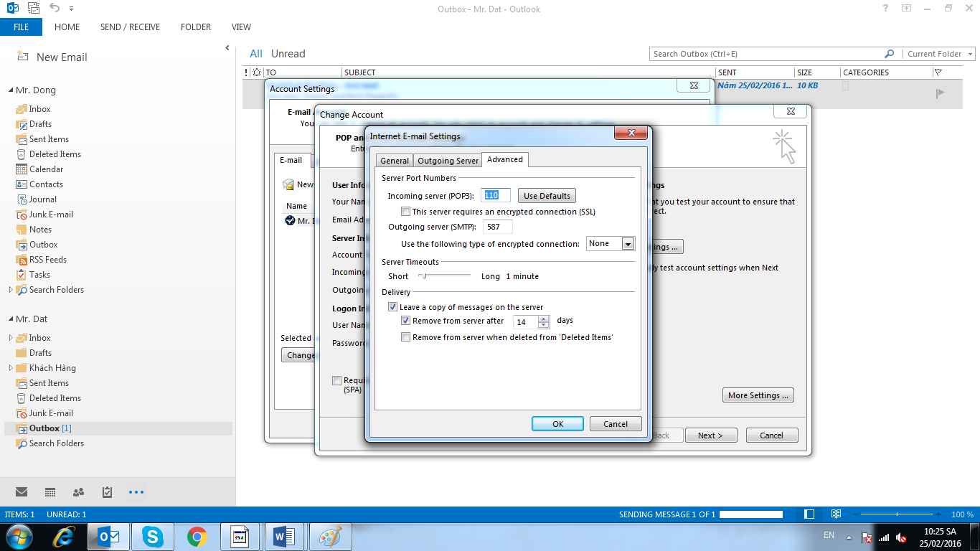Open Microsoft Word from taskbar
Screen dimensions: 980x551
(285, 537)
